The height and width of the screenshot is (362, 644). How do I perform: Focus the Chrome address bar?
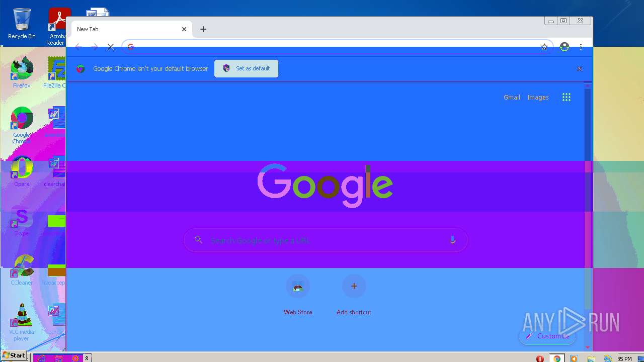tap(337, 47)
